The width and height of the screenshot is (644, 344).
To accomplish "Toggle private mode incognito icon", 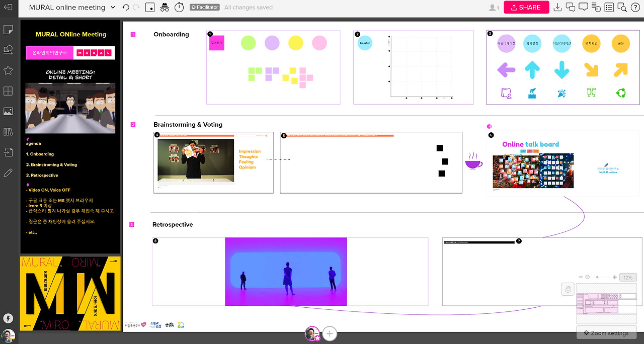I will [x=165, y=8].
